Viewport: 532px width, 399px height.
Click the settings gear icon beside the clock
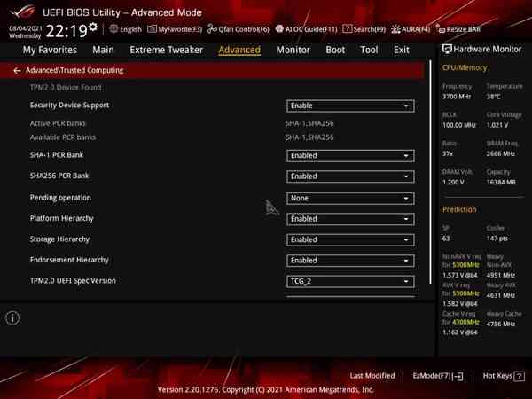tap(93, 28)
